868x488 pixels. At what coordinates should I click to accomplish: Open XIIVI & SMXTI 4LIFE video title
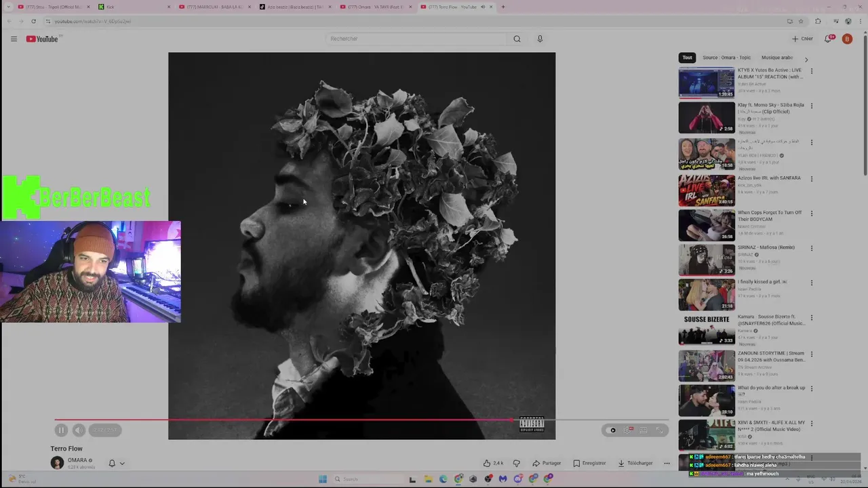pyautogui.click(x=771, y=426)
